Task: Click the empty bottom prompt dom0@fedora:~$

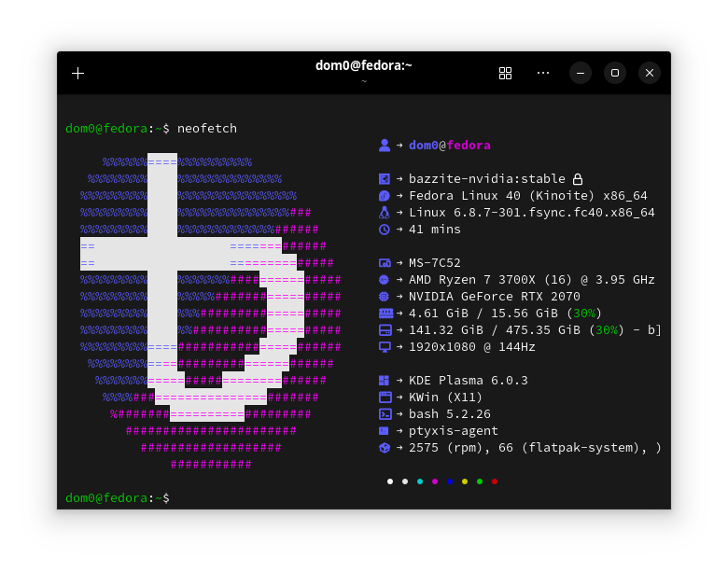Action: click(x=118, y=498)
